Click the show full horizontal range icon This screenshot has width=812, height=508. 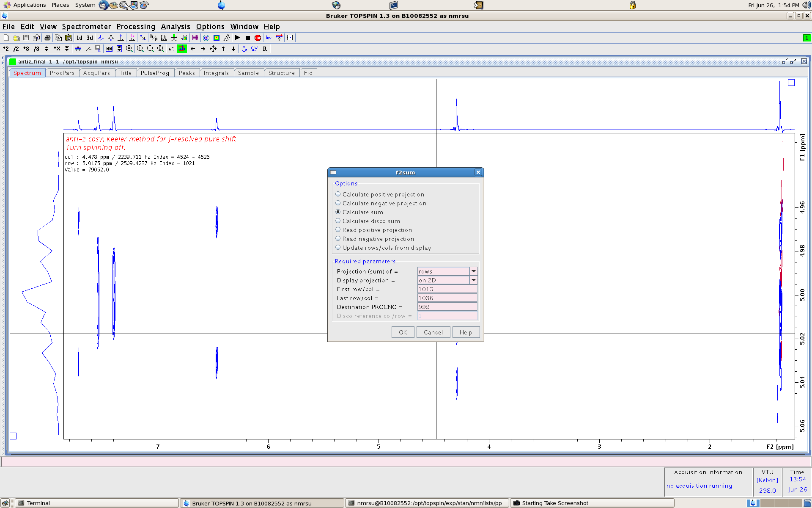coord(109,49)
